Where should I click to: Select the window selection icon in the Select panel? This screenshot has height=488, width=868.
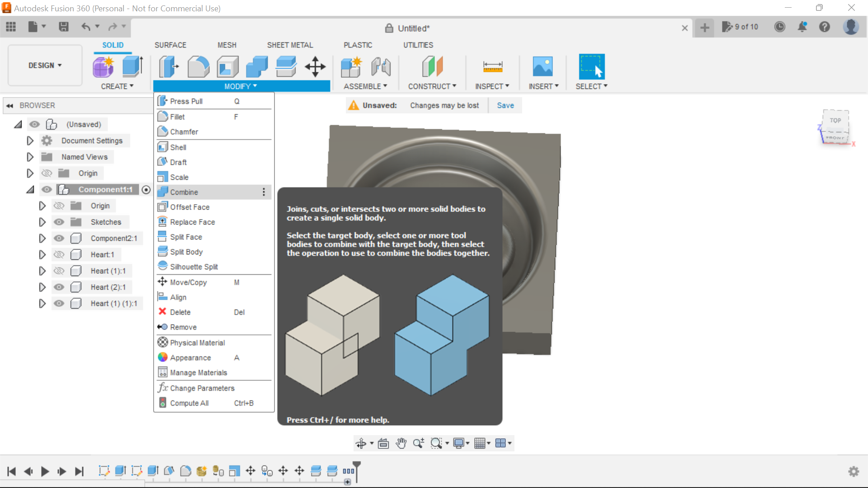[591, 66]
